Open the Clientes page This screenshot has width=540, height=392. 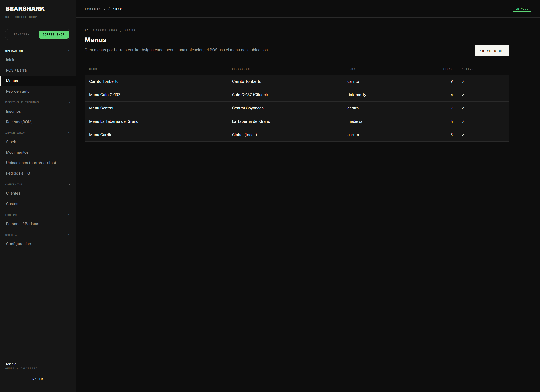click(x=38, y=193)
